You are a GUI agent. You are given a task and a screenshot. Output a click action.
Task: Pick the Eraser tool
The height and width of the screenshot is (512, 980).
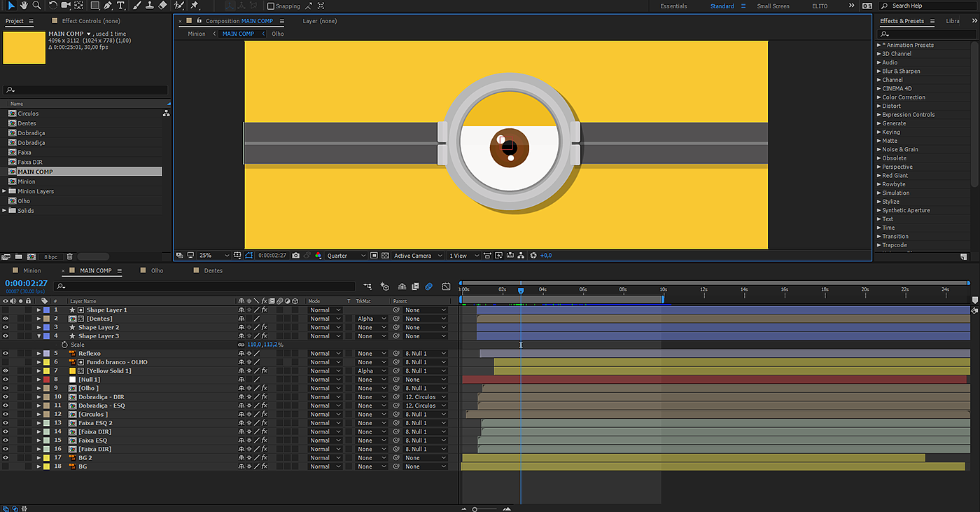coord(162,6)
